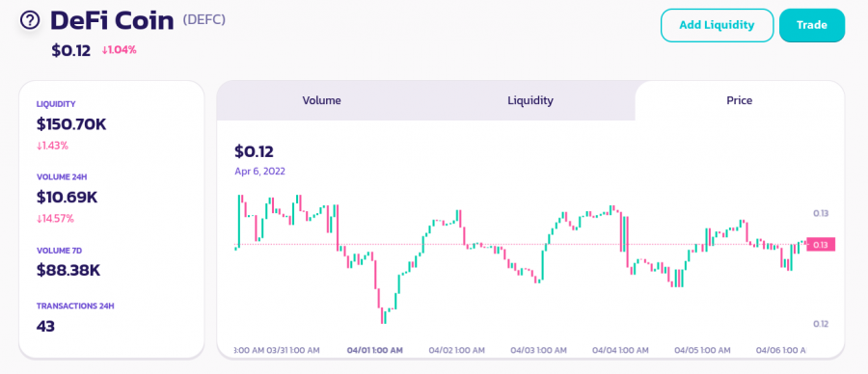
Task: Click the $10.69K 24H volume value
Action: [x=67, y=197]
